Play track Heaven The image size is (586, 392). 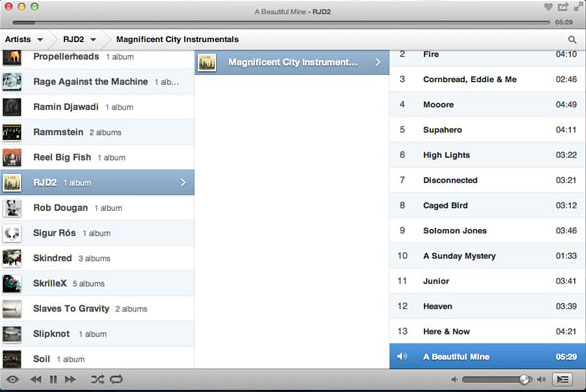click(488, 306)
